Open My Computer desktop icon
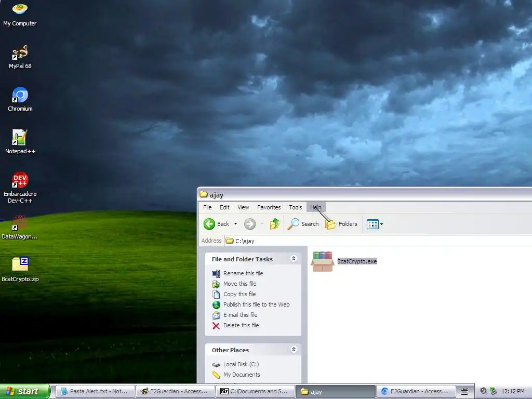This screenshot has width=532, height=399. point(20,15)
